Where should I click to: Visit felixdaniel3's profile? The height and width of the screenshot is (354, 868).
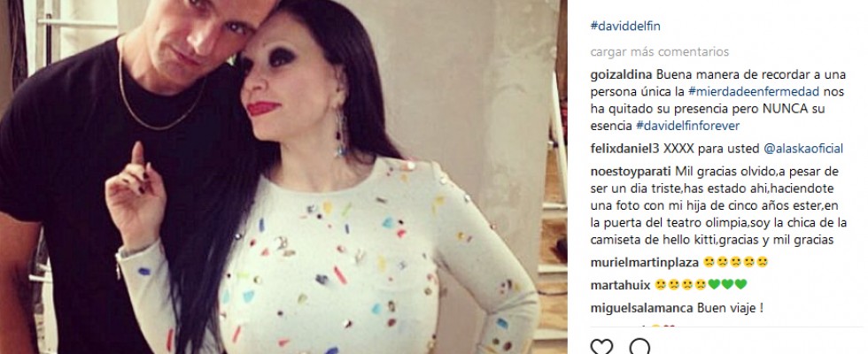pos(624,149)
